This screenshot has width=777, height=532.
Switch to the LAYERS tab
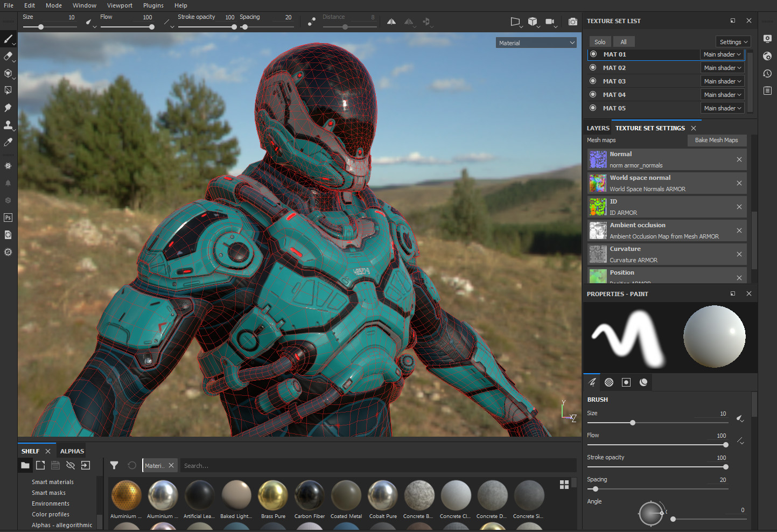598,128
